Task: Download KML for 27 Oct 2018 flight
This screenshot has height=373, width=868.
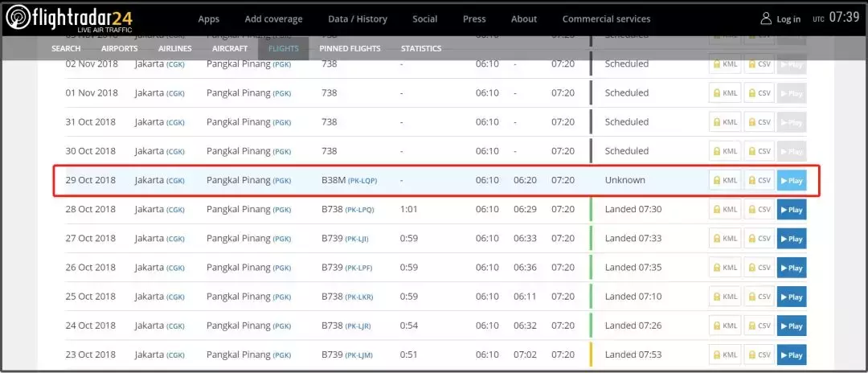Action: point(725,239)
